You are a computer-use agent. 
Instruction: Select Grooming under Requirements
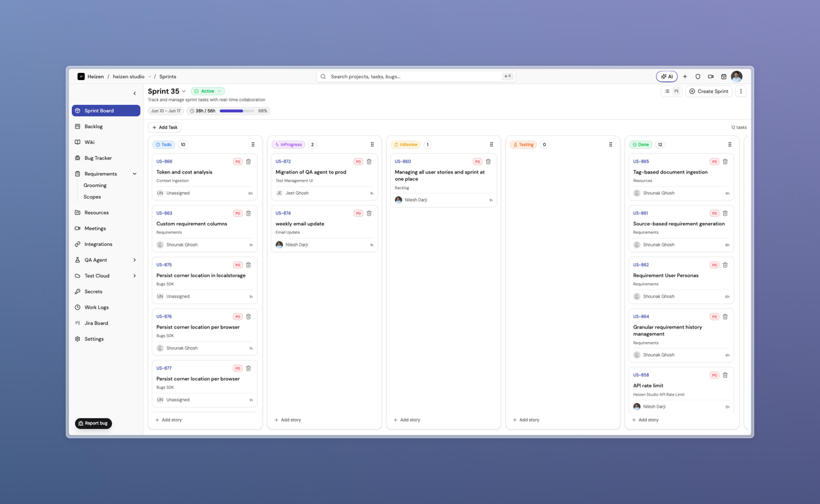tap(95, 186)
